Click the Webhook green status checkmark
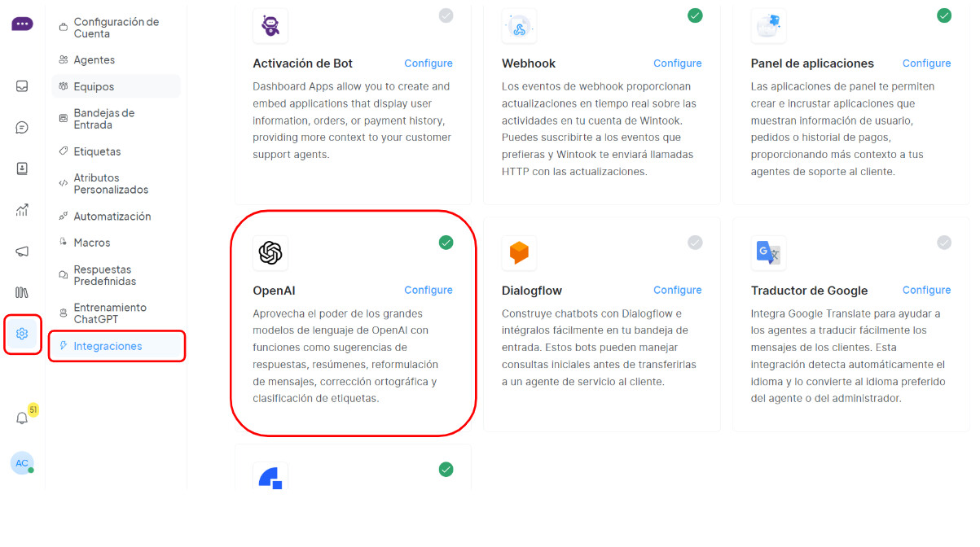Viewport: 980px width, 547px height. 695,15
